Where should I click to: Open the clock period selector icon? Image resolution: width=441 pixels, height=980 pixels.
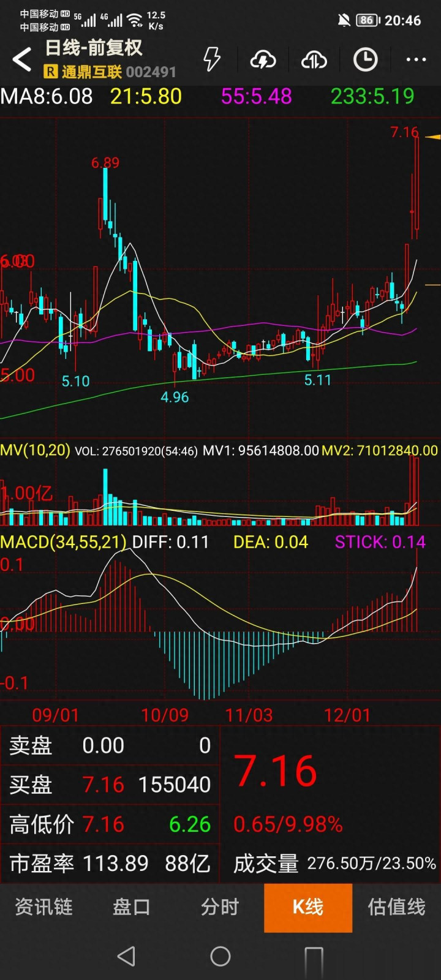(366, 59)
